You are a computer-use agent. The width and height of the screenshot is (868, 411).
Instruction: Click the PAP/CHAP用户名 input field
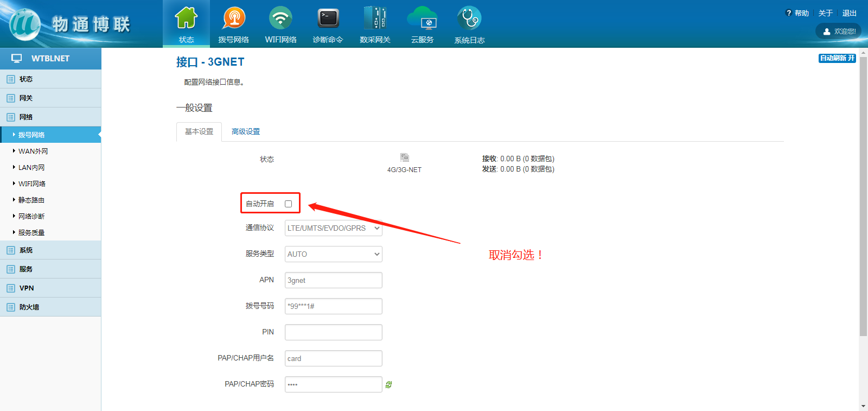pos(334,358)
